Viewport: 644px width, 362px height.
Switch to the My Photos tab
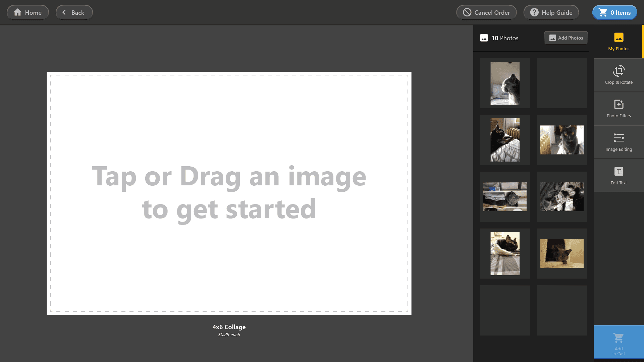(619, 41)
